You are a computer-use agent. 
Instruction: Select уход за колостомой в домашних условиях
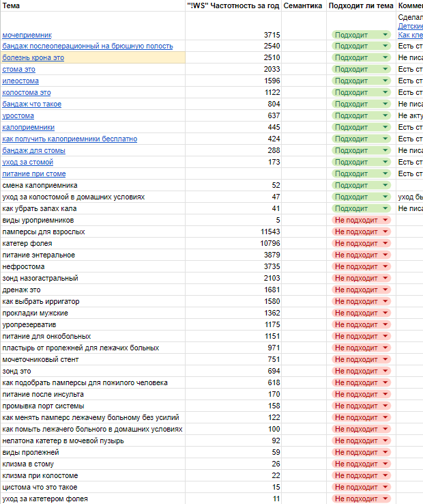[x=93, y=197]
